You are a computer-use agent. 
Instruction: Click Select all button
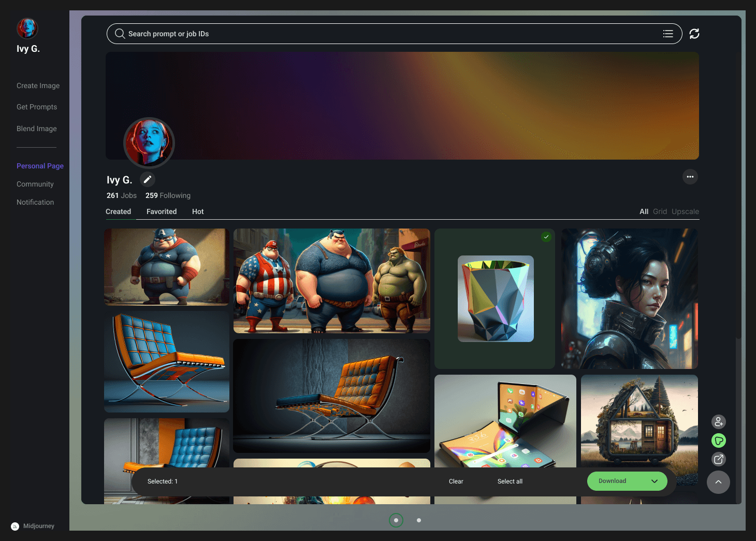point(510,481)
